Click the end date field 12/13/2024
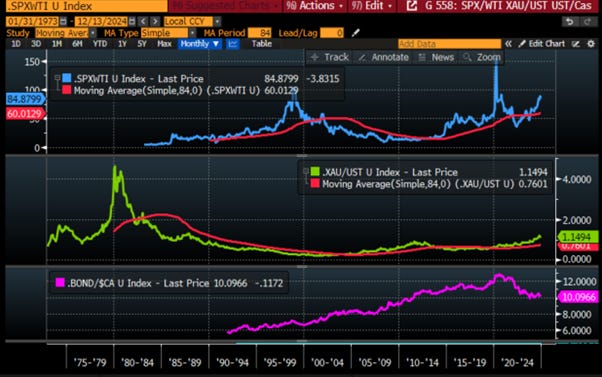Viewport: 602px width, 377px height. pos(101,21)
